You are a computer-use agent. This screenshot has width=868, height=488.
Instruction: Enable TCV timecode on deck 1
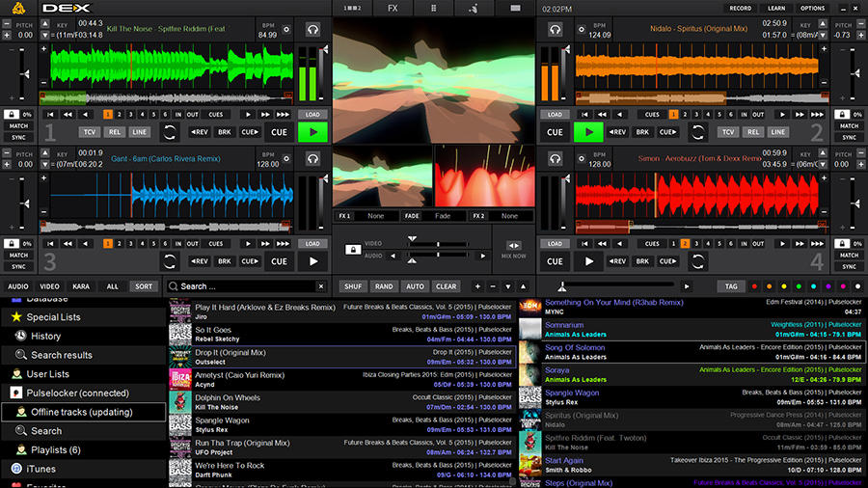pos(89,132)
